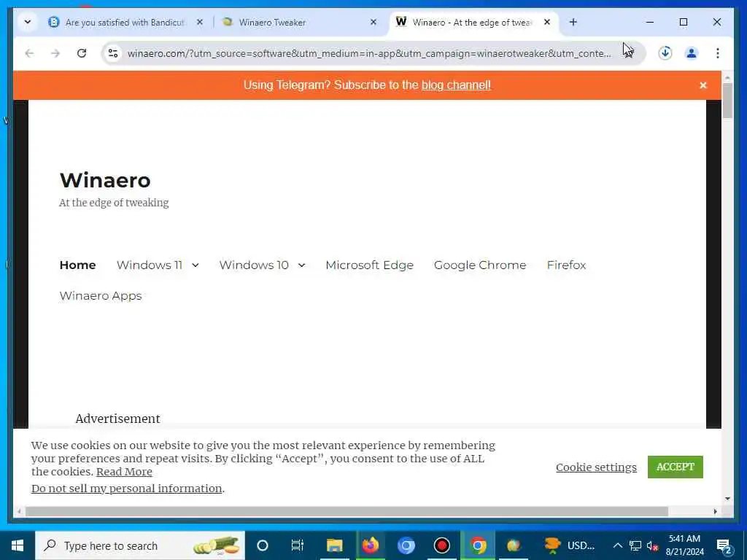Viewport: 747px width, 560px height.
Task: Open the Windows 10 menu item
Action: point(254,265)
